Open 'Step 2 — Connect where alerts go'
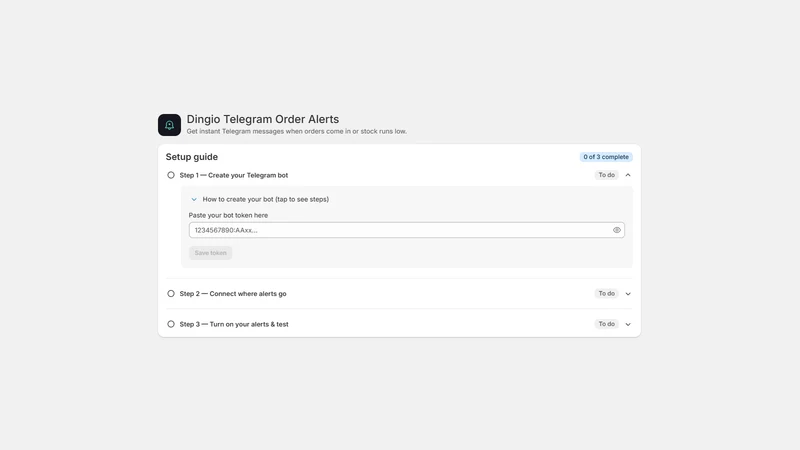 click(233, 293)
